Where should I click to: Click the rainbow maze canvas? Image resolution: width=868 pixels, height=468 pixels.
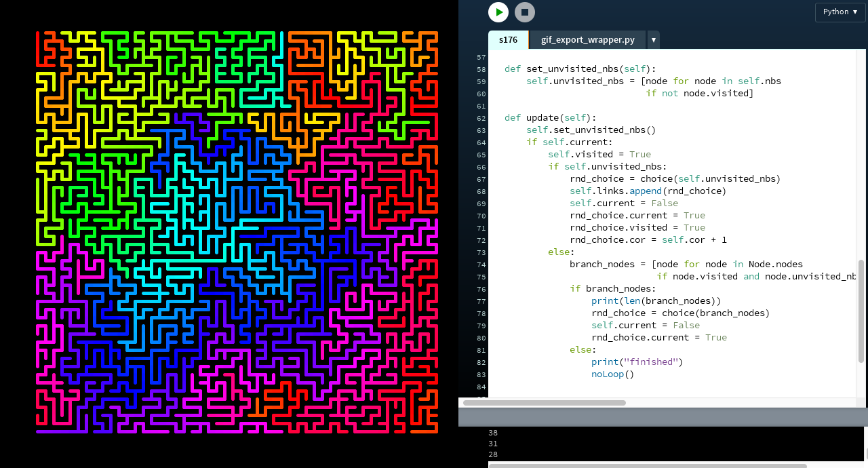tap(237, 232)
